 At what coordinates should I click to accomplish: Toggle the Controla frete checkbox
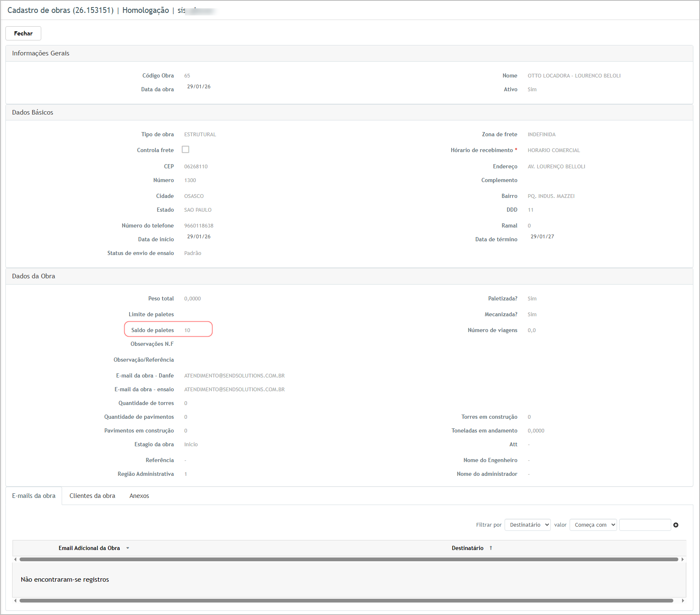(x=185, y=150)
